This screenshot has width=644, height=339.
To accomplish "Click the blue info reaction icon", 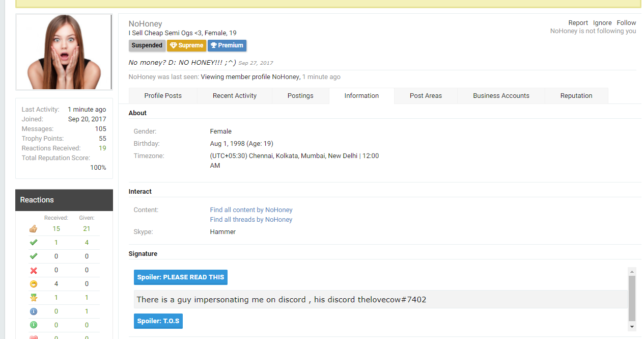I will (x=34, y=311).
